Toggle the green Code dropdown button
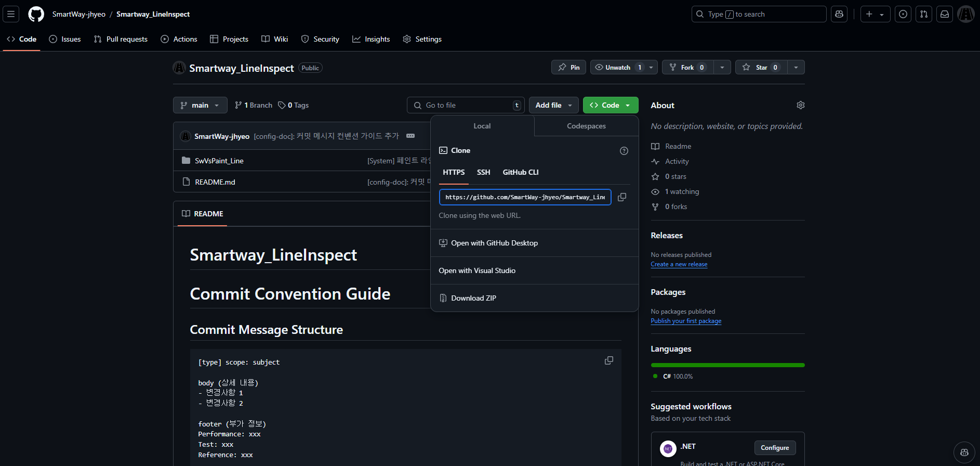Screen dimensions: 980x466 tap(611, 105)
